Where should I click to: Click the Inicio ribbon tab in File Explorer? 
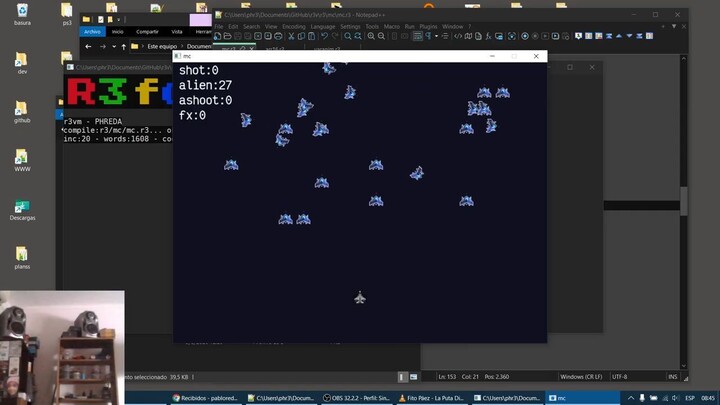point(118,32)
